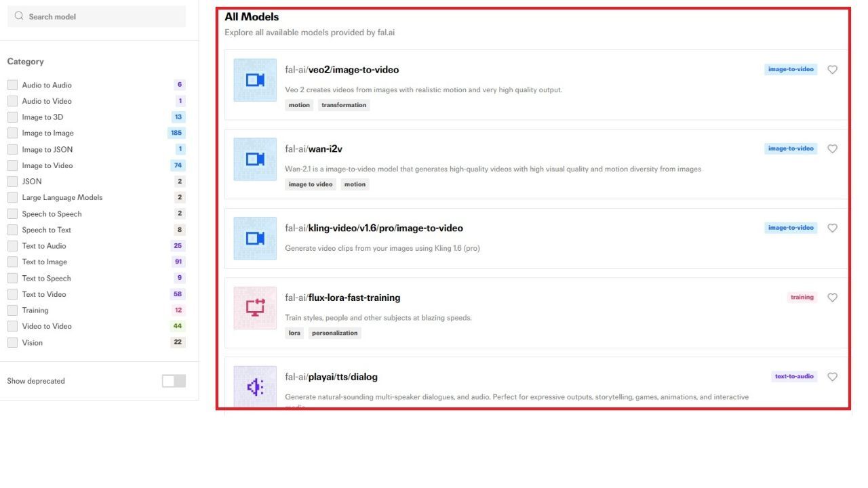Select the Video to Video checkbox

pos(12,326)
